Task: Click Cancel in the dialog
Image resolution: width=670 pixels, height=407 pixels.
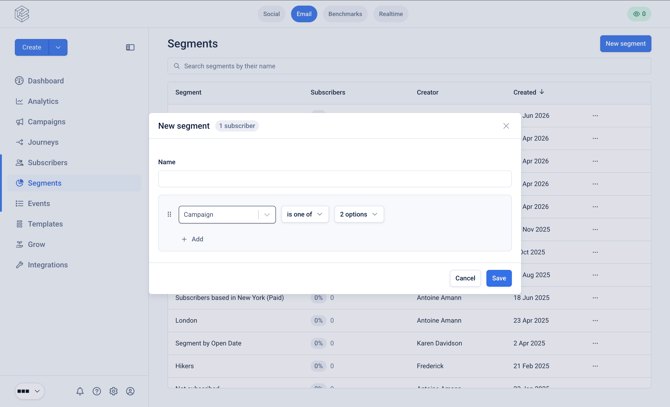Action: pyautogui.click(x=465, y=278)
